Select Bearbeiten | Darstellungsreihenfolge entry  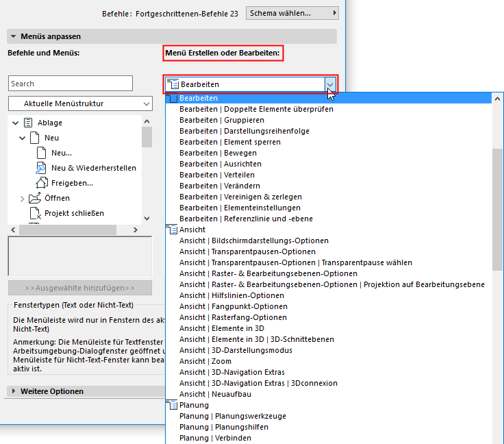[244, 131]
